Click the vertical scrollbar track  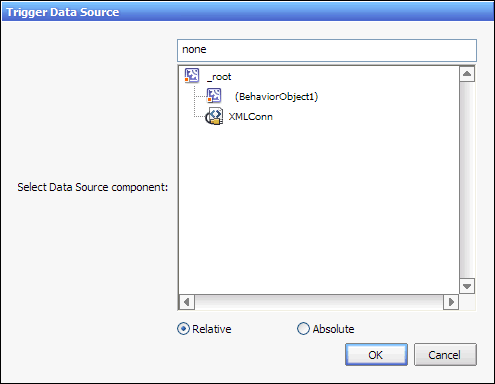coord(467,180)
